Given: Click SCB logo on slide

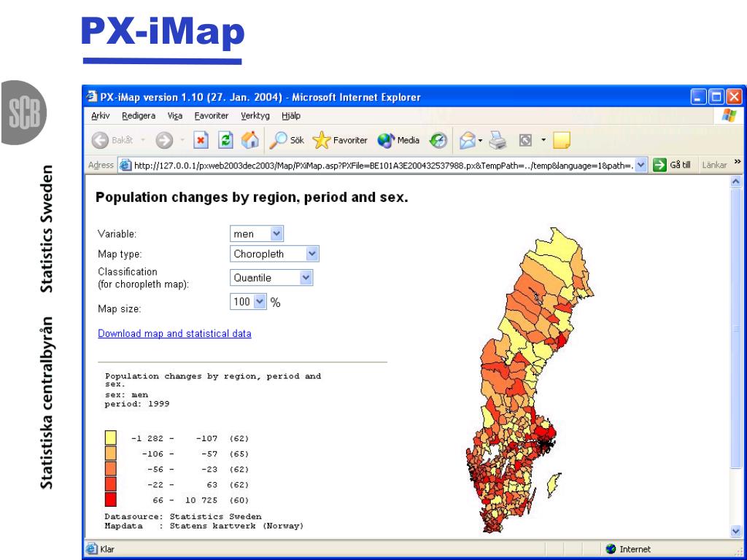Looking at the screenshot, I should pyautogui.click(x=24, y=113).
